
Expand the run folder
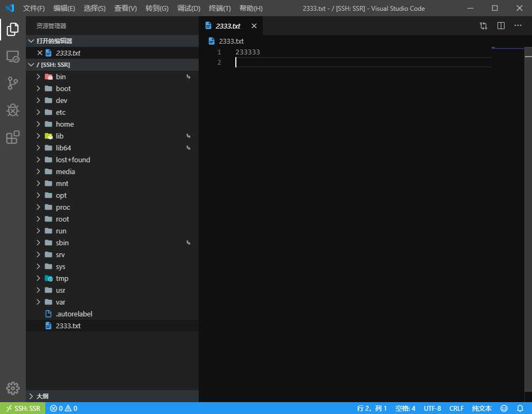pyautogui.click(x=113, y=231)
